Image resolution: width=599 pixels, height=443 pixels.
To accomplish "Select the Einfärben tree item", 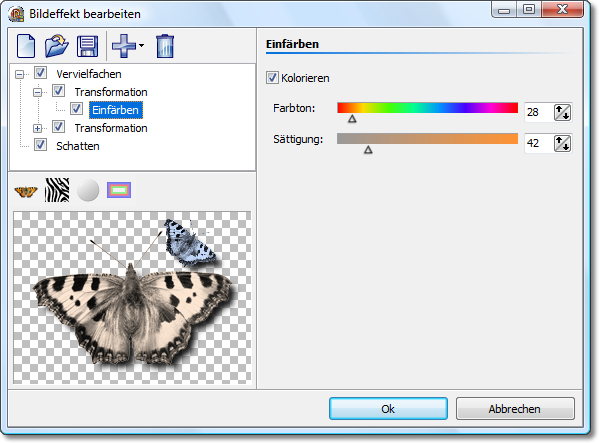I will pyautogui.click(x=115, y=110).
